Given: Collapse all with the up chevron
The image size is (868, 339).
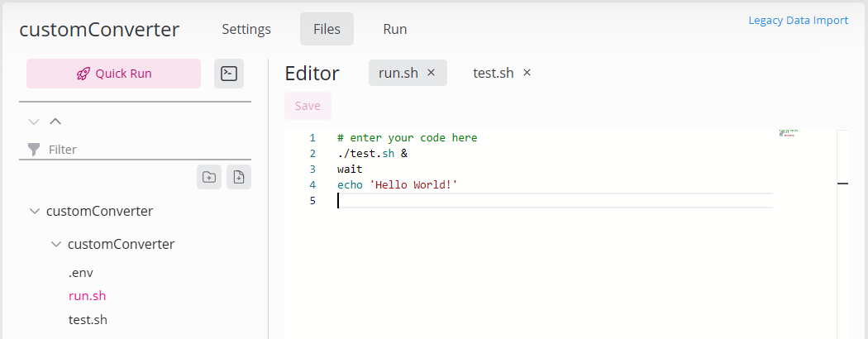Looking at the screenshot, I should (55, 122).
